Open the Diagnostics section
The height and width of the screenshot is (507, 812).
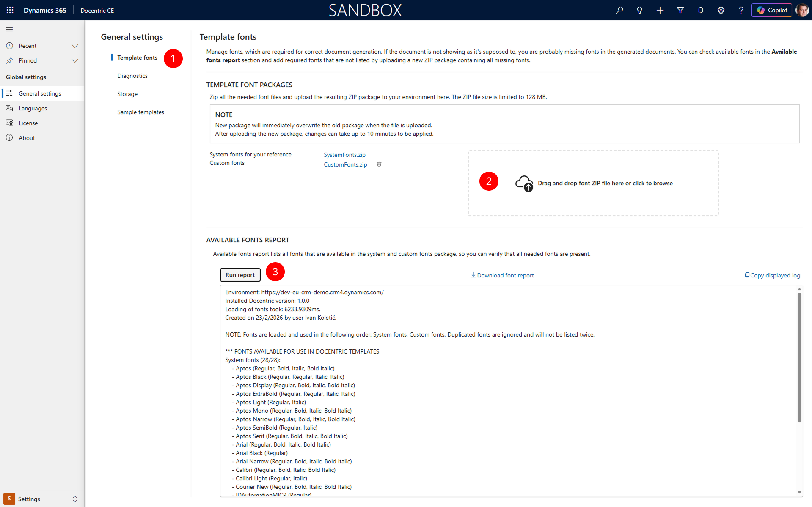(x=132, y=76)
